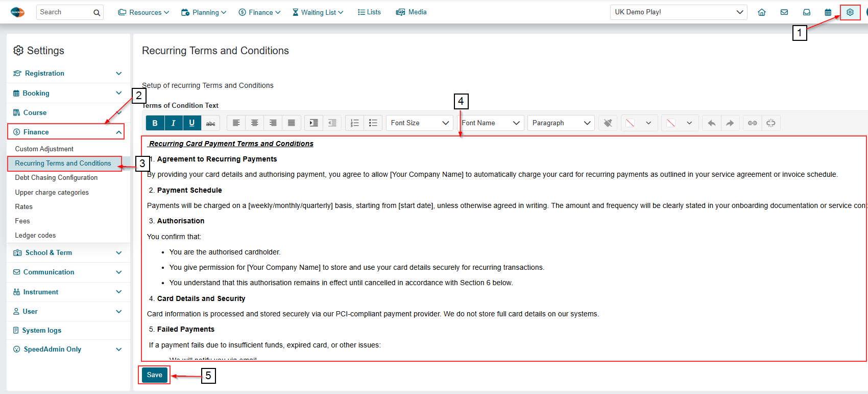The height and width of the screenshot is (394, 868).
Task: Expand the UK Demo Play! selector
Action: pos(679,12)
